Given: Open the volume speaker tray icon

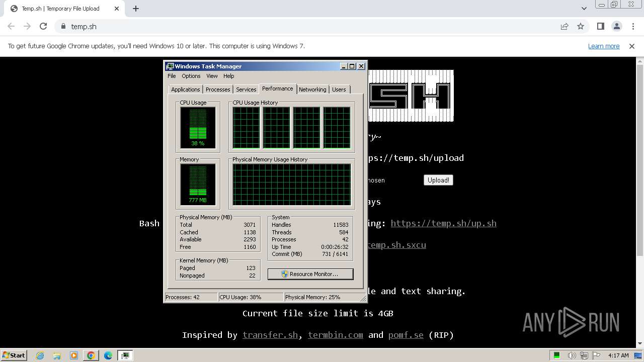Looking at the screenshot, I should click(572, 355).
